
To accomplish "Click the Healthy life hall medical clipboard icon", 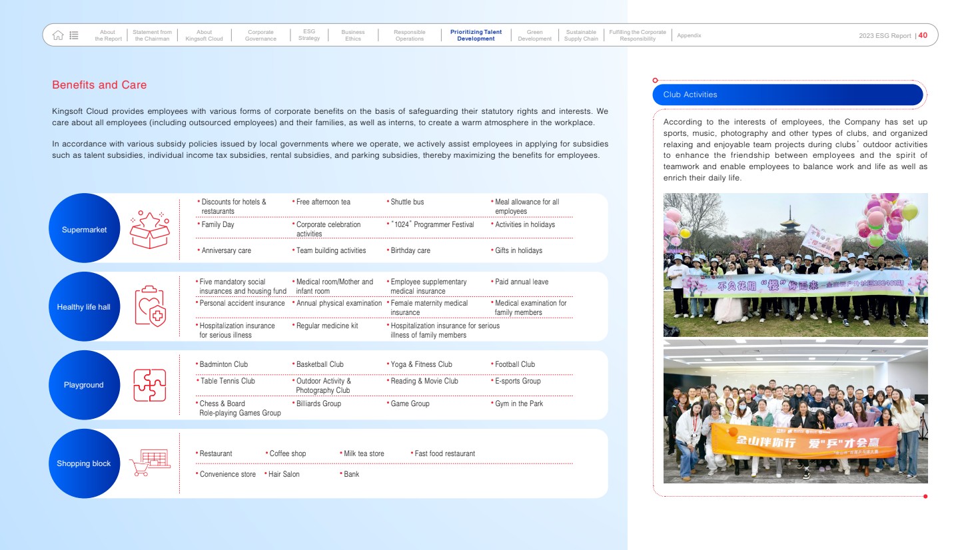I will coord(150,306).
